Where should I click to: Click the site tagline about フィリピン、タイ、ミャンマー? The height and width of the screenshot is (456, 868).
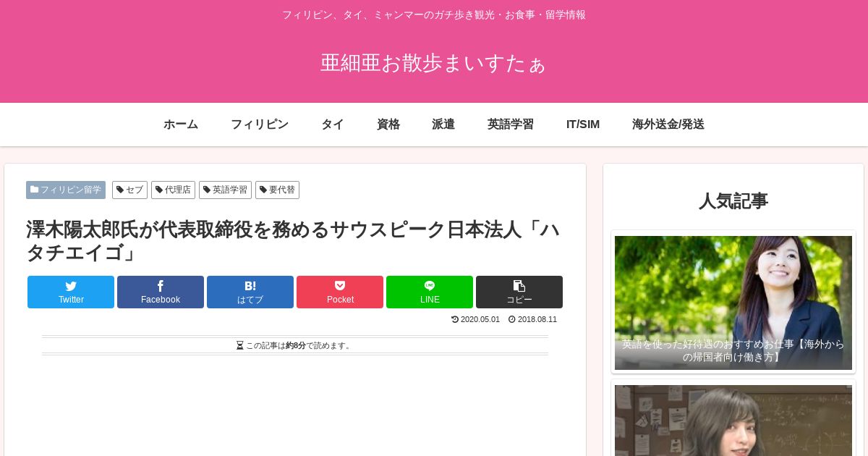coord(434,14)
